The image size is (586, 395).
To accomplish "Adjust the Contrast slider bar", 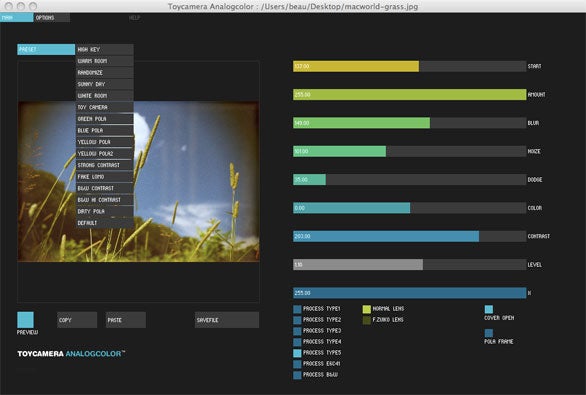I will point(410,236).
